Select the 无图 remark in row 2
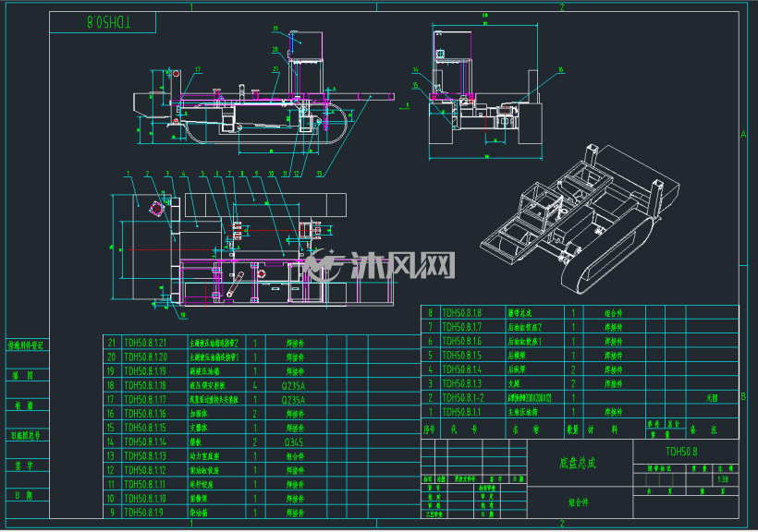The width and height of the screenshot is (758, 532). [712, 398]
